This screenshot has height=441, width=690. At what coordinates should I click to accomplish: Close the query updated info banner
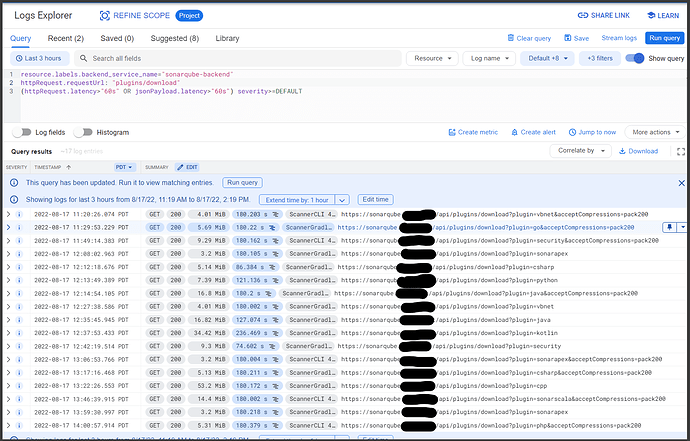[681, 183]
